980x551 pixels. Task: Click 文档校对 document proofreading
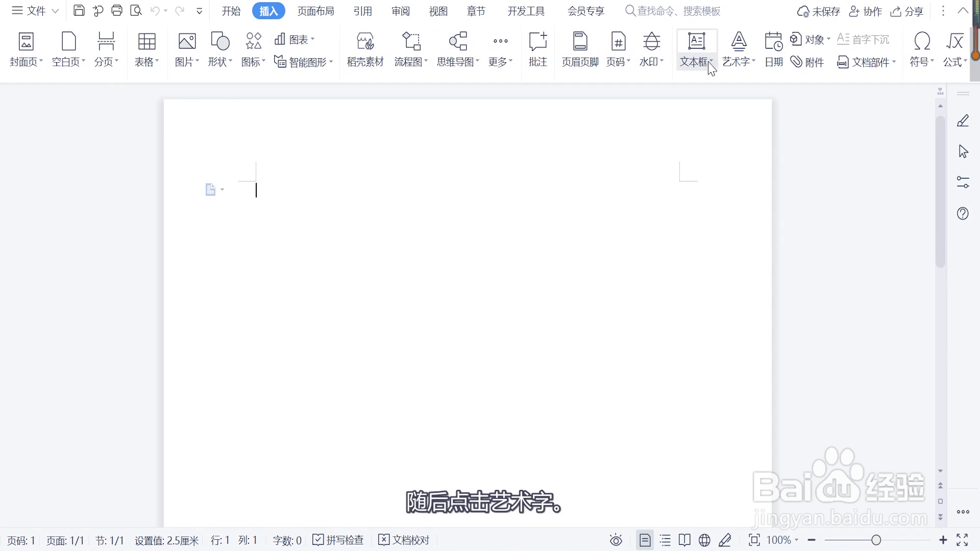[404, 540]
